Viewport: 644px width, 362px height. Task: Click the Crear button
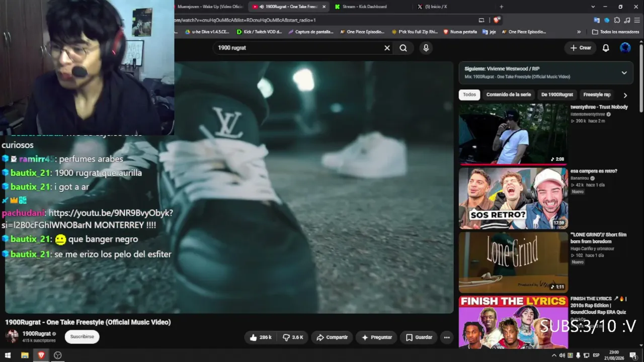coord(581,48)
